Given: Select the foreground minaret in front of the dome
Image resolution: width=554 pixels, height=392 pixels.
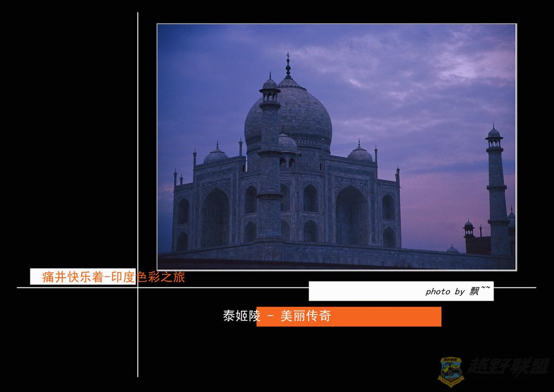Looking at the screenshot, I should coord(270,166).
